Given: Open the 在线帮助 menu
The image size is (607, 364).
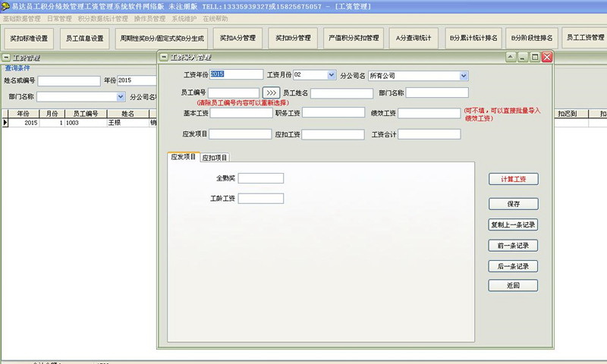Looking at the screenshot, I should 215,18.
